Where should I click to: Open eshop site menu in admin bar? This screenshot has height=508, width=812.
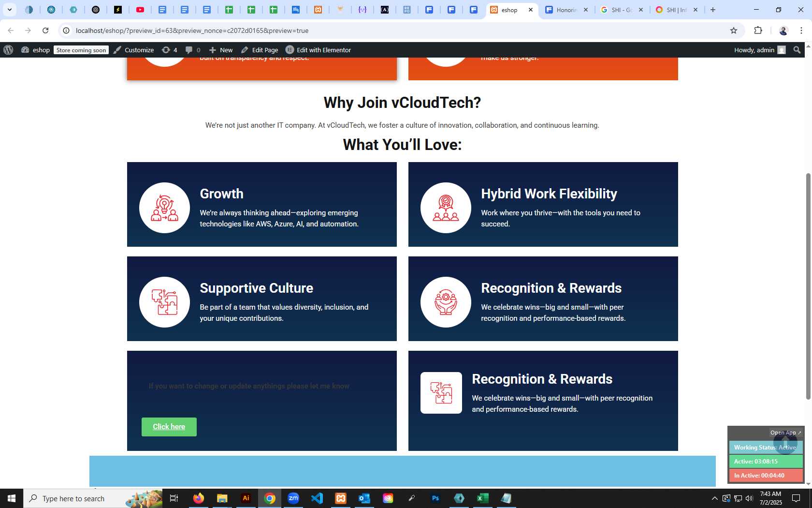pyautogui.click(x=35, y=50)
